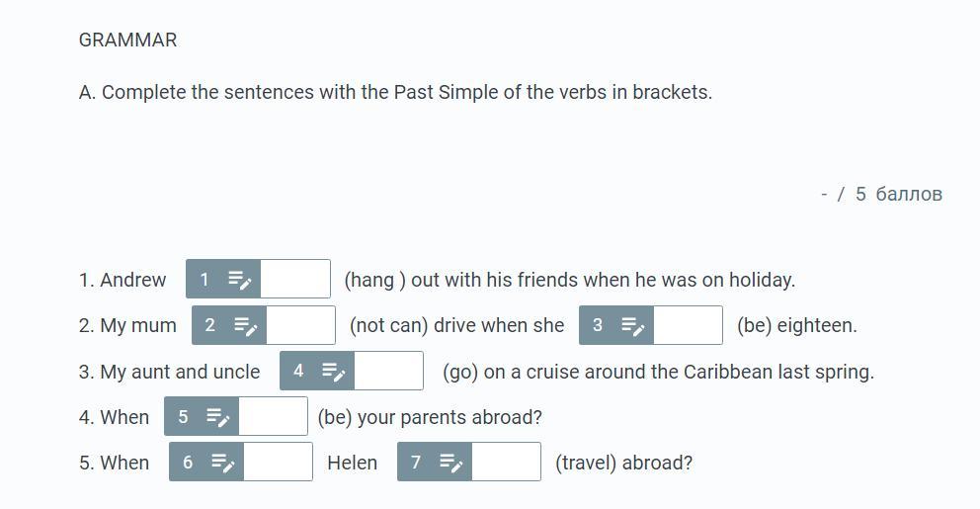Click the GRAMMAR section heading

(x=128, y=40)
